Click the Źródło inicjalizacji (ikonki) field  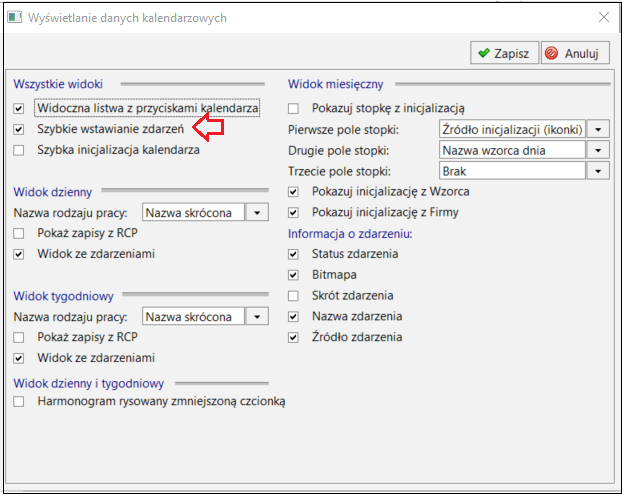click(512, 129)
